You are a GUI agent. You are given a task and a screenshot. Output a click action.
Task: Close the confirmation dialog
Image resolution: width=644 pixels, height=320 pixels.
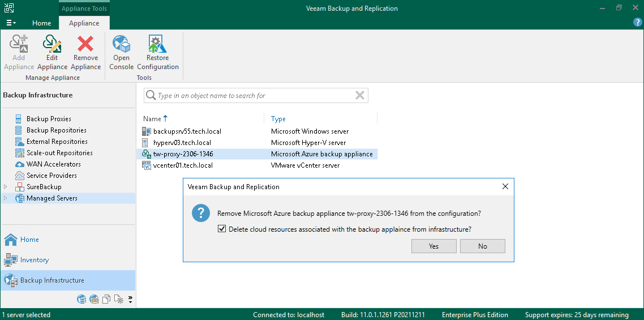(x=505, y=187)
